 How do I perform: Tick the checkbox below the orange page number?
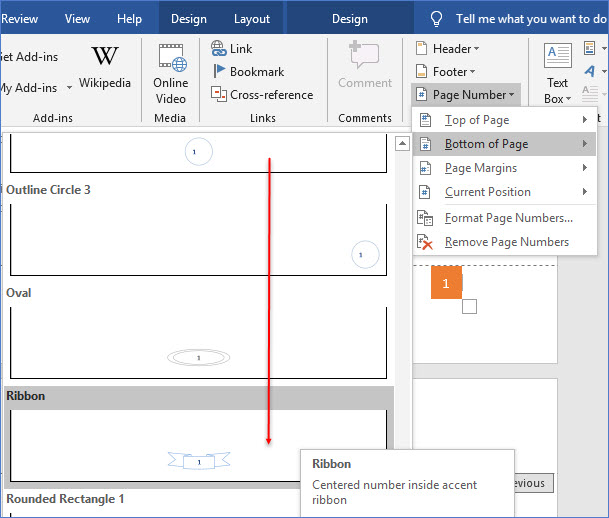coord(469,306)
